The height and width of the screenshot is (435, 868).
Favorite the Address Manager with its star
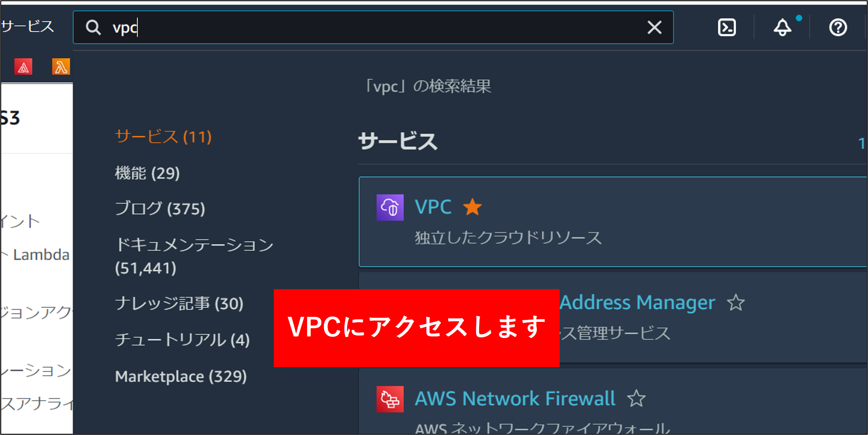point(735,302)
